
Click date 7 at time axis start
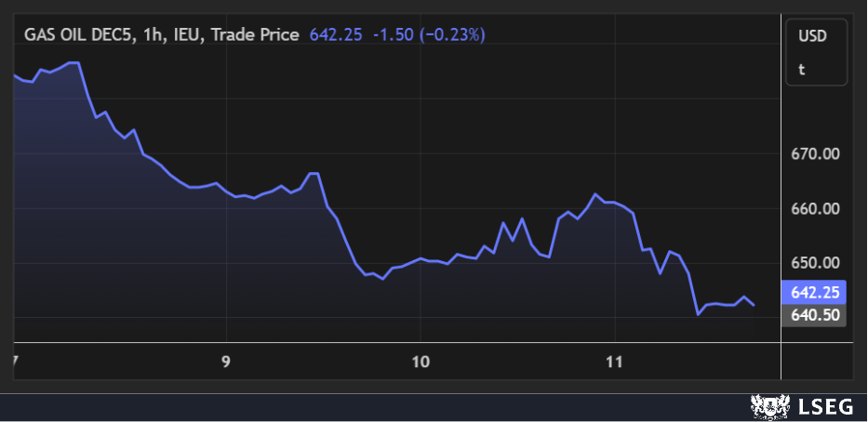[x=14, y=362]
